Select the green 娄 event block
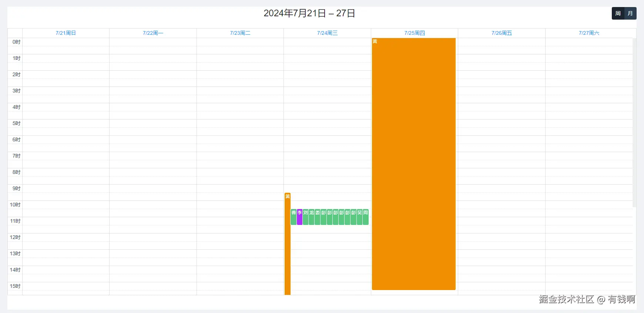Viewport: 644px width, 313px height. pyautogui.click(x=317, y=217)
